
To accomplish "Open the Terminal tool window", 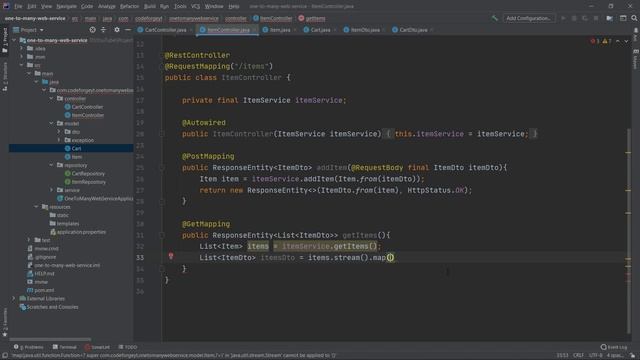I will (64, 347).
